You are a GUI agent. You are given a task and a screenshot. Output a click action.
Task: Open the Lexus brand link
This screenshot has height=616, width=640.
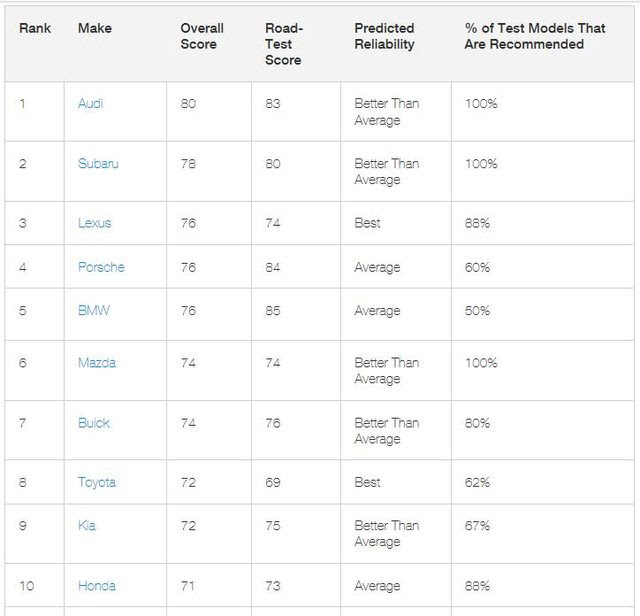(94, 223)
